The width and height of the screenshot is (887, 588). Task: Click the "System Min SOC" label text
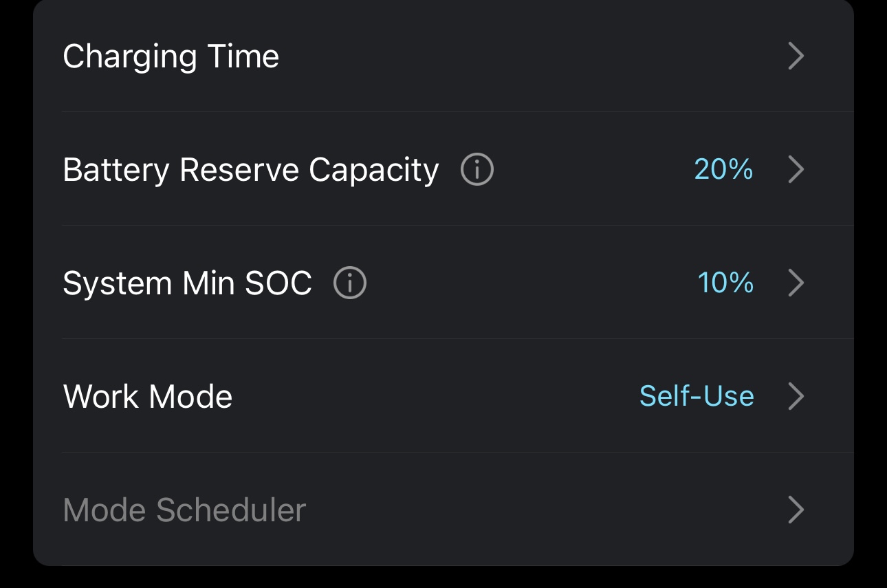click(x=187, y=283)
